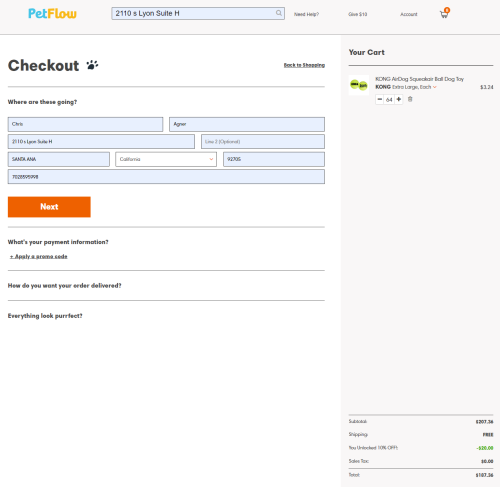Click the orange Next button
The height and width of the screenshot is (487, 500).
pyautogui.click(x=49, y=207)
